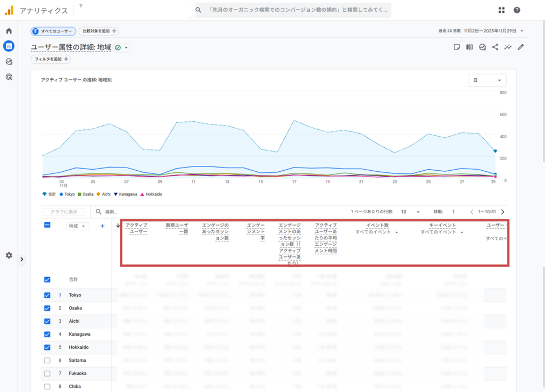
Task: Expand the rows per page dropdown
Action: (x=411, y=212)
